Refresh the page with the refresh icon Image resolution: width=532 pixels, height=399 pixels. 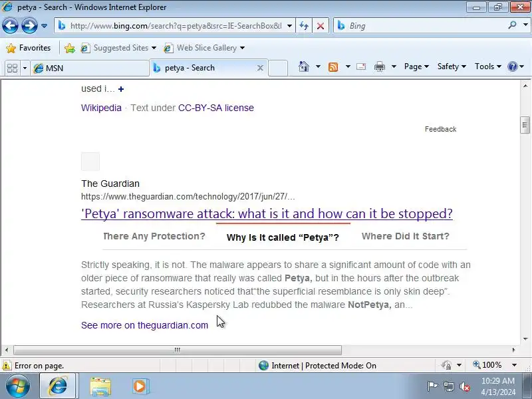pyautogui.click(x=304, y=26)
